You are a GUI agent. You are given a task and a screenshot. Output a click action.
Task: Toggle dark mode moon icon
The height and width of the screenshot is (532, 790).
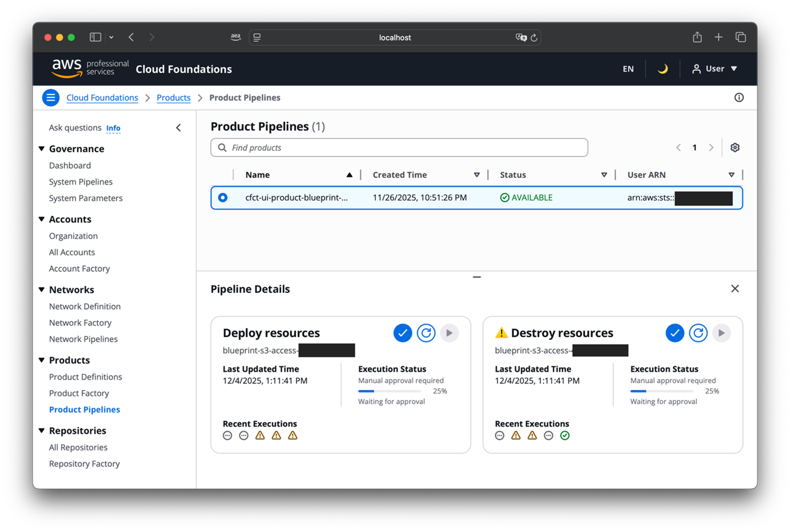[662, 69]
